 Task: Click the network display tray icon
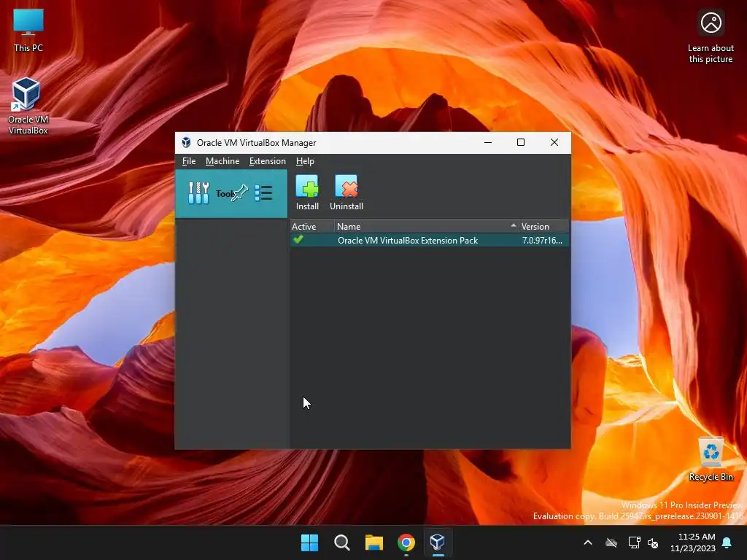coord(634,542)
